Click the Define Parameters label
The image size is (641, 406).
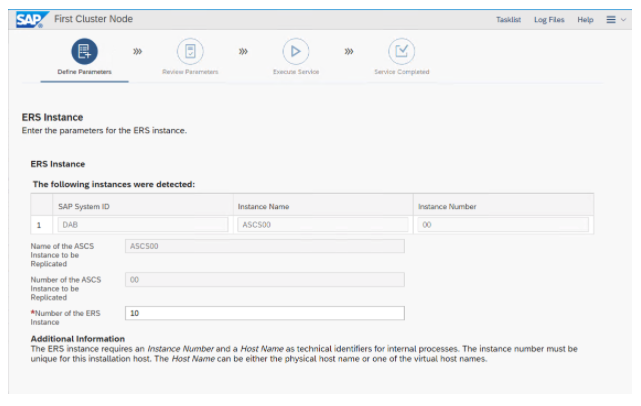click(x=84, y=72)
